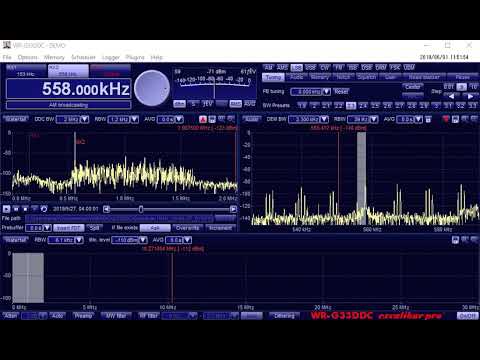480x360 pixels.
Task: Click the 558.000 kHz frequency display
Action: pyautogui.click(x=69, y=89)
